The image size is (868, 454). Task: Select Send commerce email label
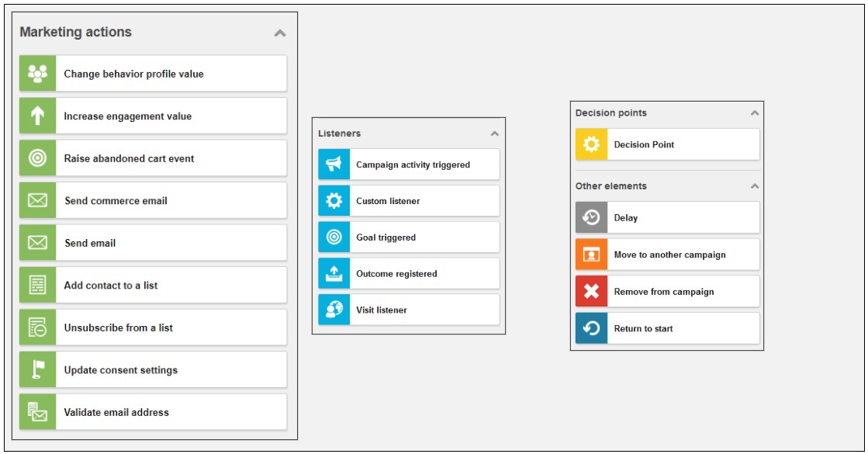pyautogui.click(x=116, y=200)
